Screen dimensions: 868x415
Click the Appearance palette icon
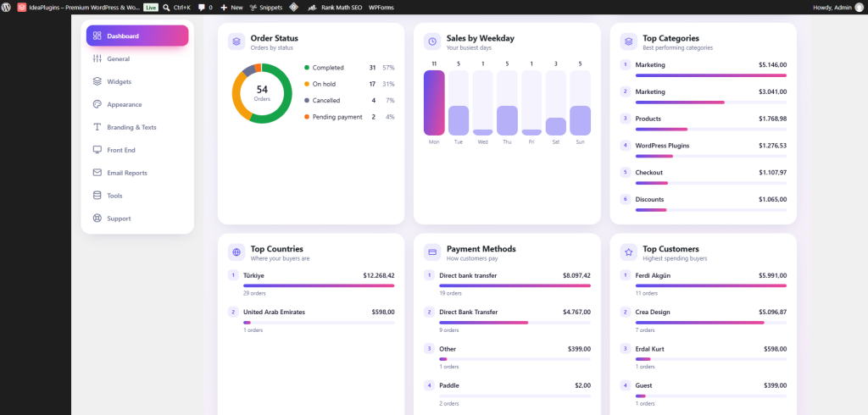coord(97,104)
